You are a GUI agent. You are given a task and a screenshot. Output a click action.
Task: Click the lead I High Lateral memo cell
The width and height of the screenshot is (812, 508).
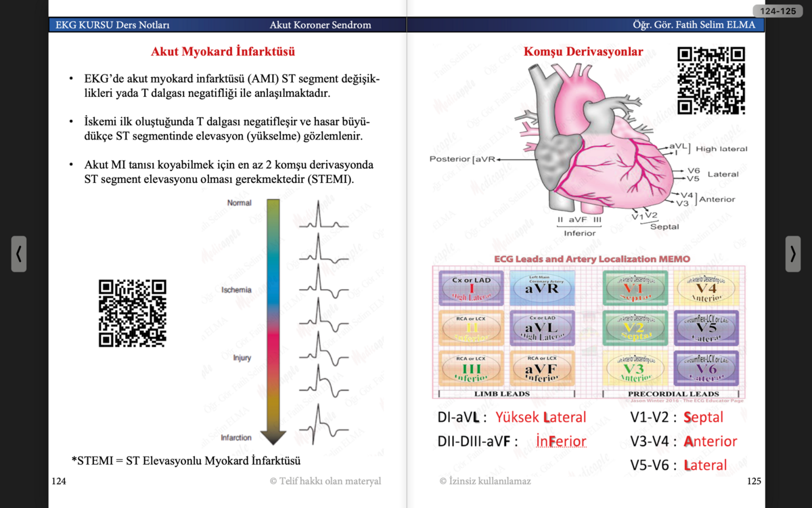pyautogui.click(x=472, y=288)
